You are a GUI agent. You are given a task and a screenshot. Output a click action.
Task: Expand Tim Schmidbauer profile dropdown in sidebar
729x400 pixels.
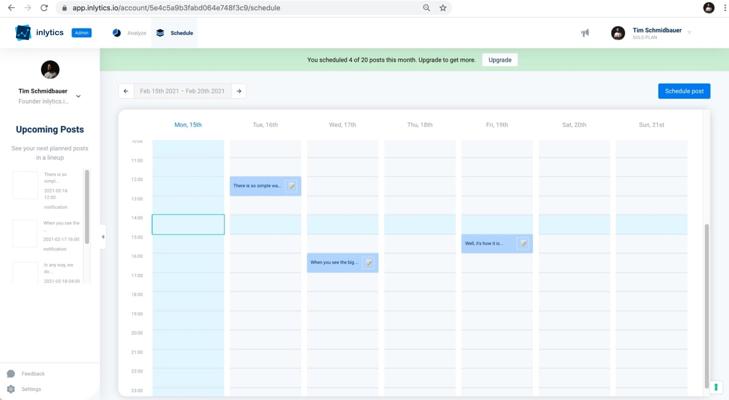tap(78, 96)
